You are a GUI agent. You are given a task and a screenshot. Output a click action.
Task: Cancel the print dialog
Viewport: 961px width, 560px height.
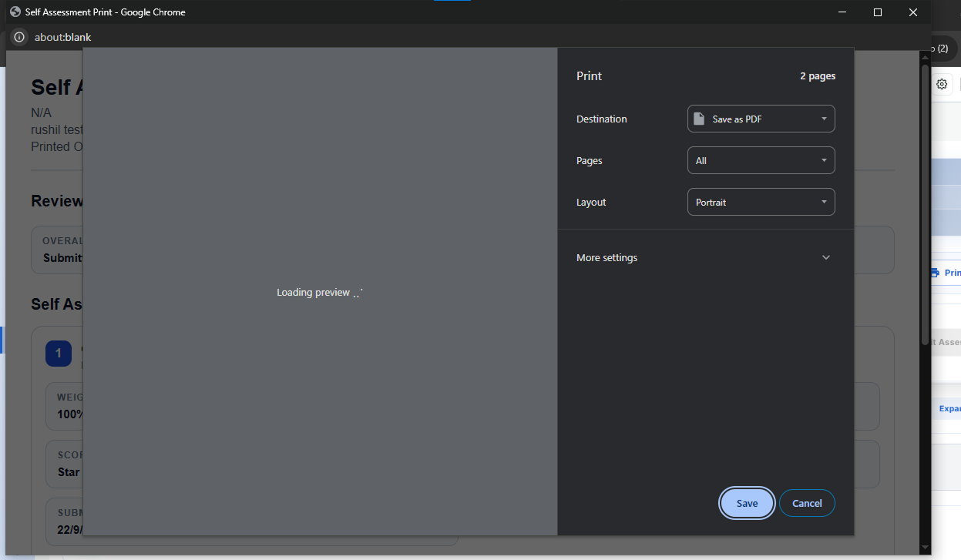pos(807,503)
